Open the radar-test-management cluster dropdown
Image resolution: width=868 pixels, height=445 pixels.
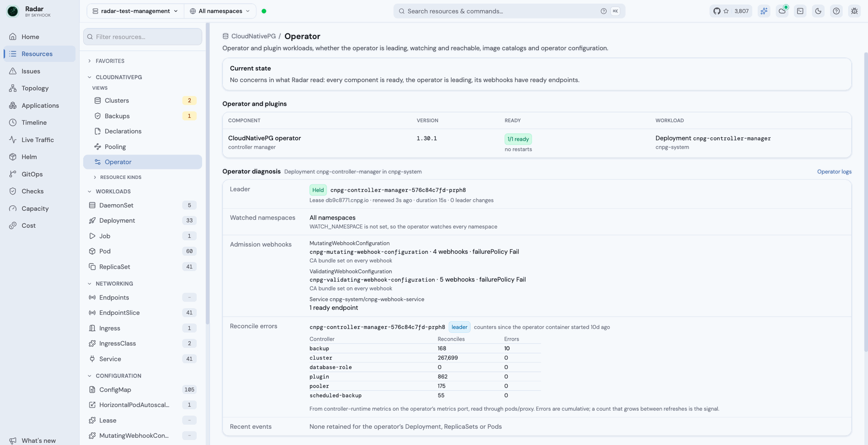pos(135,11)
